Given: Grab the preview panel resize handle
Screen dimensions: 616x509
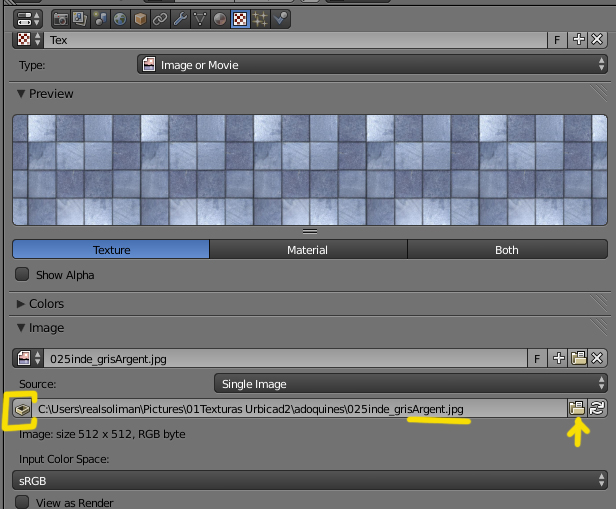Looking at the screenshot, I should click(310, 232).
